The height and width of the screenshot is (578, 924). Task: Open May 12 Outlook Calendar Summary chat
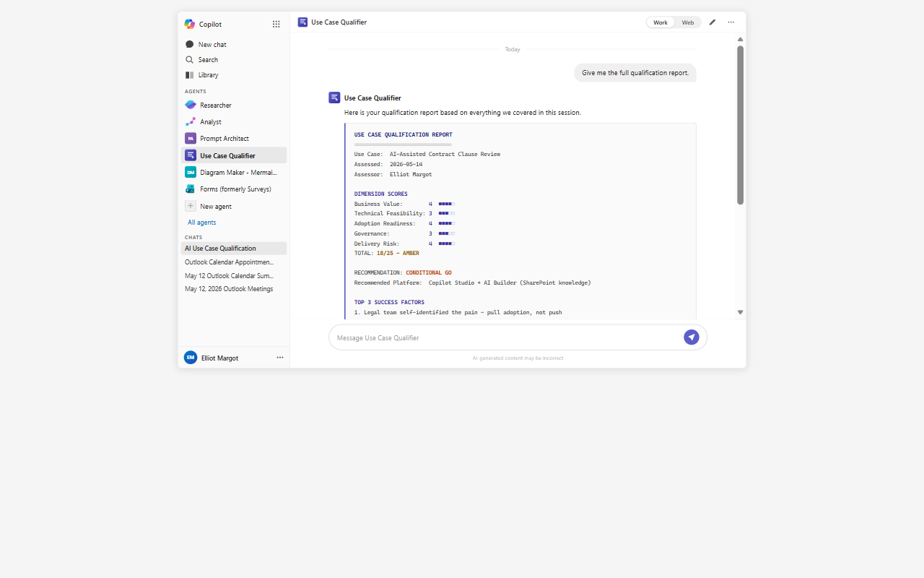click(234, 276)
